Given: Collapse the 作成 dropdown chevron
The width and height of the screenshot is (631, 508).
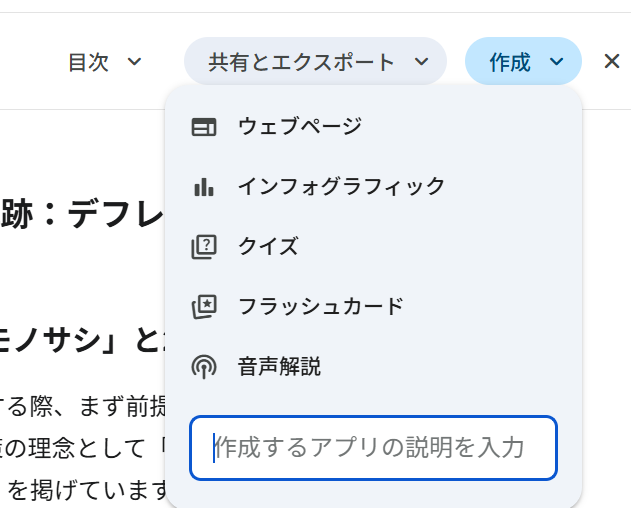Looking at the screenshot, I should pos(557,62).
